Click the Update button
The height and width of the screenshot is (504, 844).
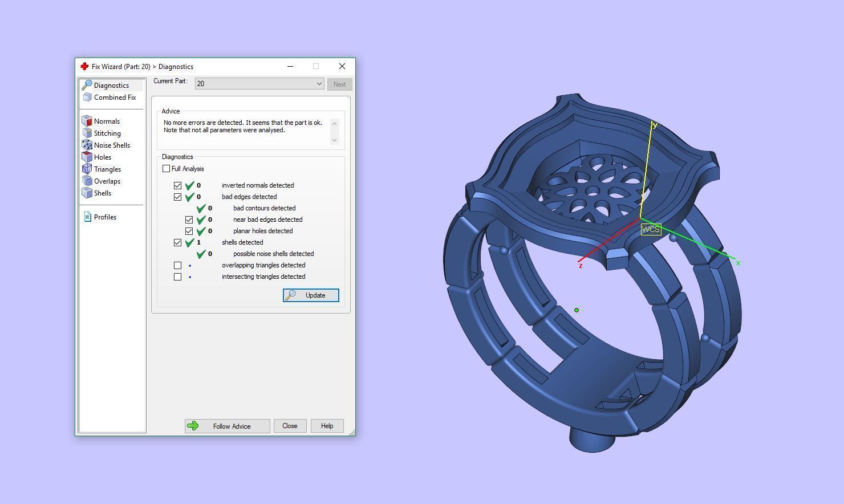[x=311, y=295]
